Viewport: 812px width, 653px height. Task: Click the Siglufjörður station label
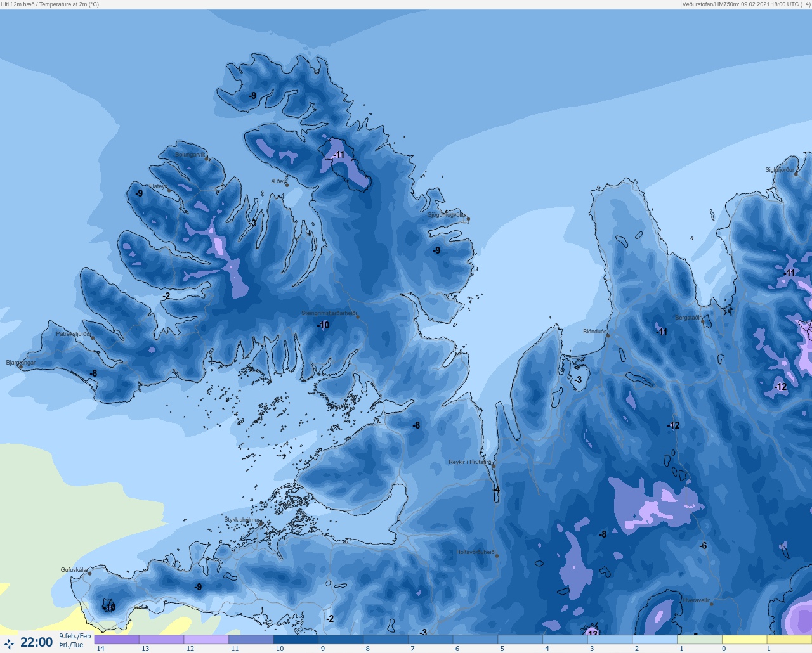pos(780,170)
